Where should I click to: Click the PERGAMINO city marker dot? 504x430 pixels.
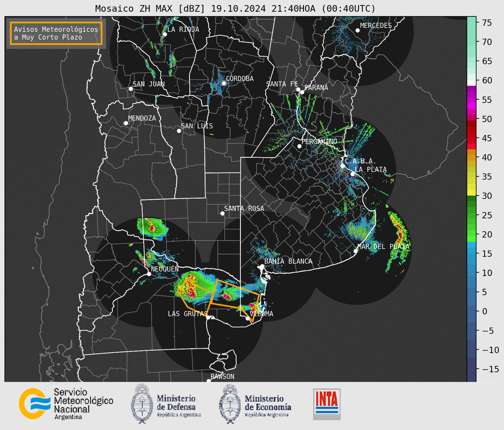pyautogui.click(x=299, y=146)
